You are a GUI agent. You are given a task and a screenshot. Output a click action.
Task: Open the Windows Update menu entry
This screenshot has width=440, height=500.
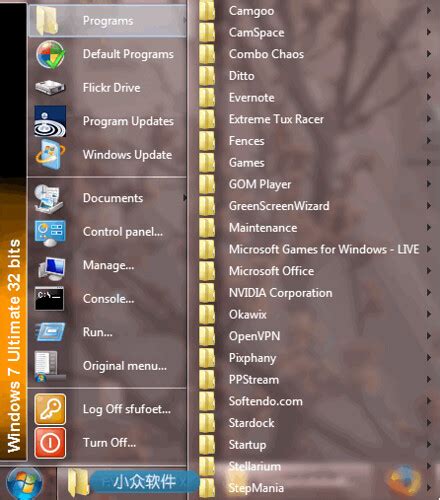[x=107, y=155]
